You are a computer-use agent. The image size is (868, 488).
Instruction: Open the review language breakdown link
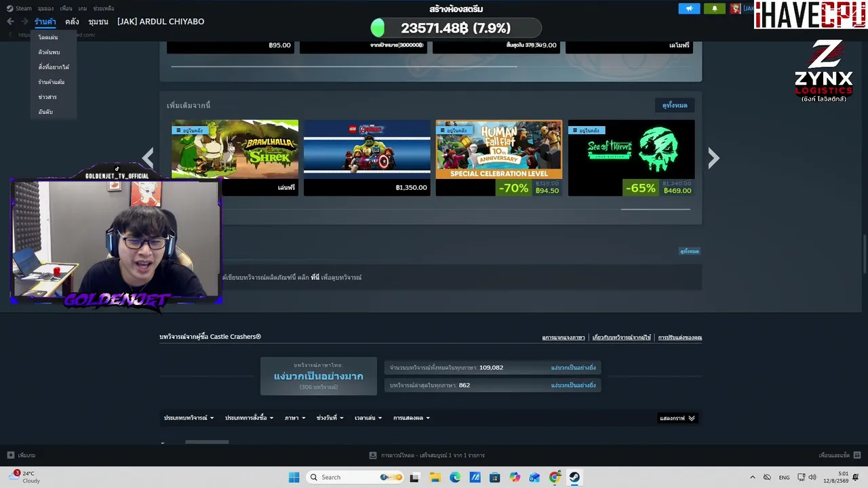pyautogui.click(x=564, y=338)
